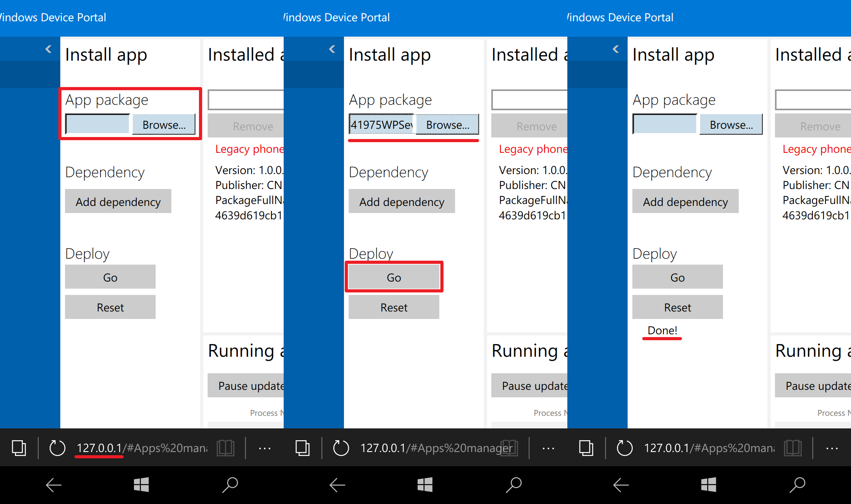This screenshot has width=851, height=504.
Task: Click Pause updates in the right screenshot
Action: 813,385
